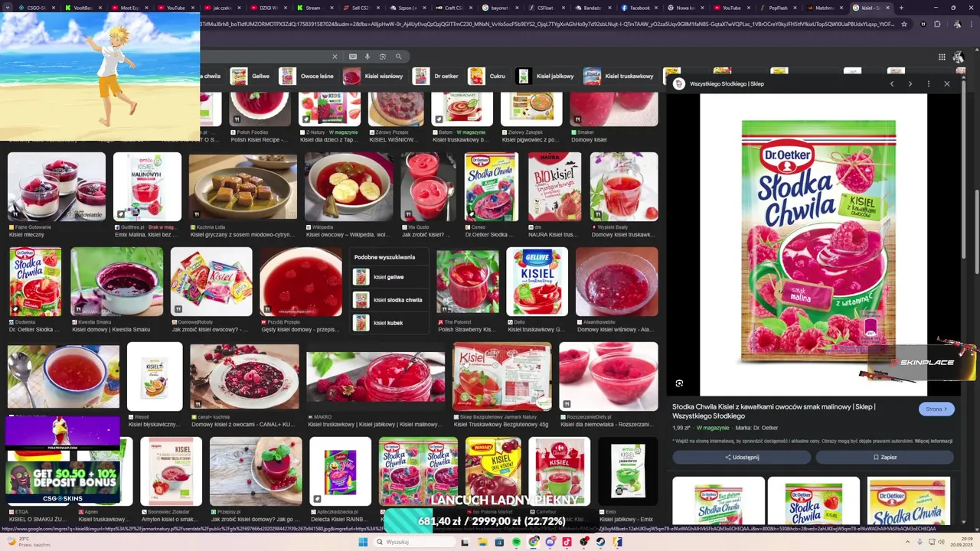
Task: Open the Gellwe Kisiel truskawkowy thumbnail
Action: (537, 282)
